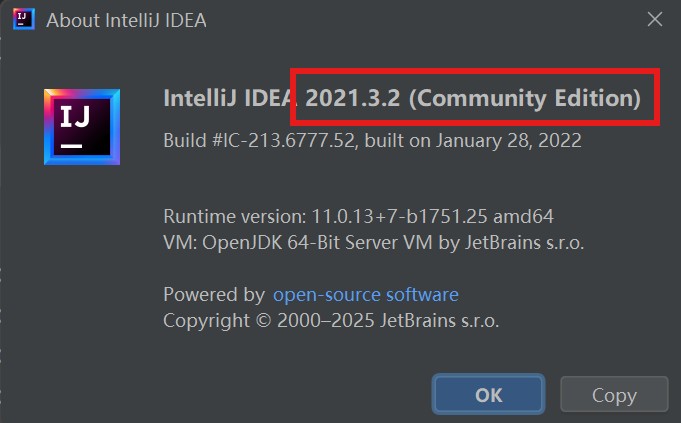
Task: Click the "(Community Edition)" label
Action: pyautogui.click(x=524, y=98)
